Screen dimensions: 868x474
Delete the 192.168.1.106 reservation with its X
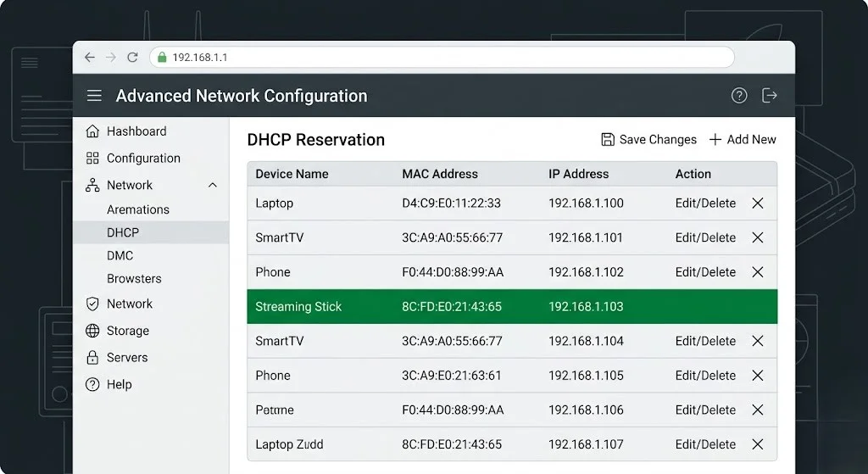[758, 410]
